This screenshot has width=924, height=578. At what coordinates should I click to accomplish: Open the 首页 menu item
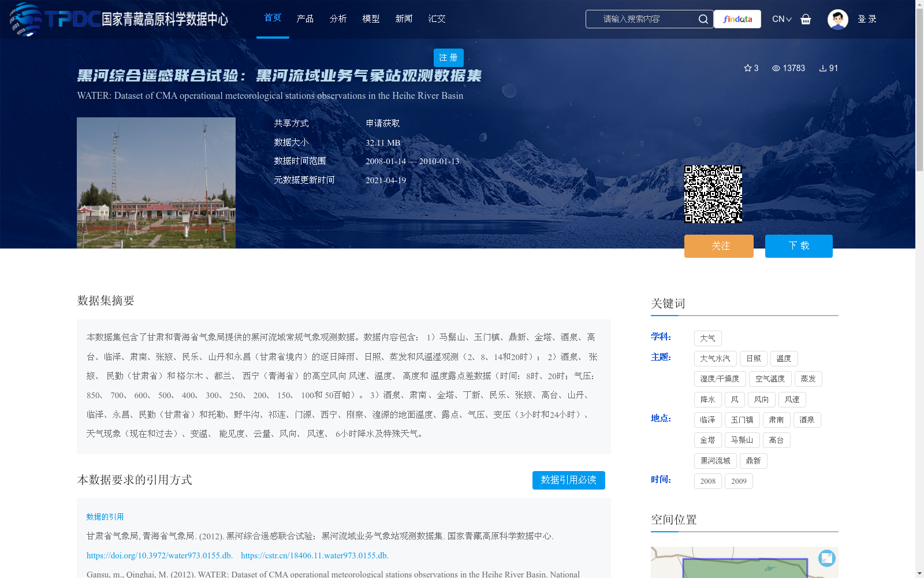pyautogui.click(x=273, y=18)
